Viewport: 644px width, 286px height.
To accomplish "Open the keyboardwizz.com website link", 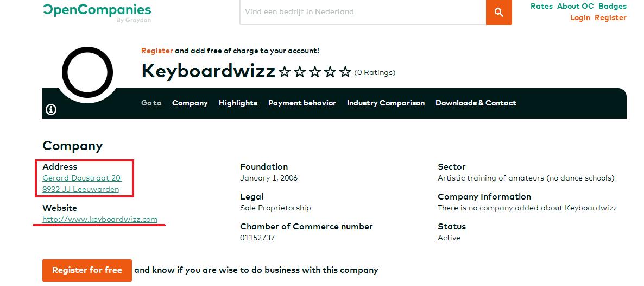I will pos(100,220).
